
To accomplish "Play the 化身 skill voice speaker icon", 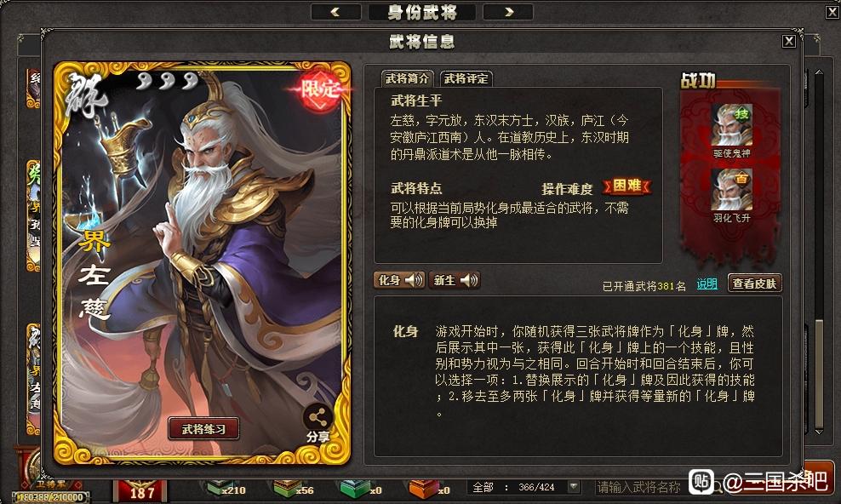I will 413,280.
